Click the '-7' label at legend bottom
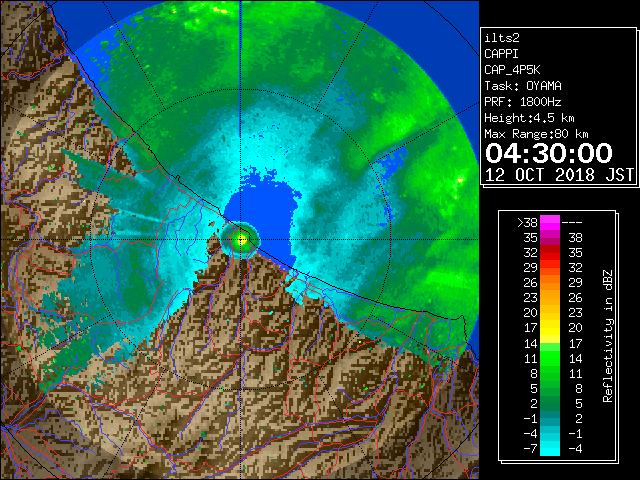Viewport: 640px width, 480px height. (530, 448)
